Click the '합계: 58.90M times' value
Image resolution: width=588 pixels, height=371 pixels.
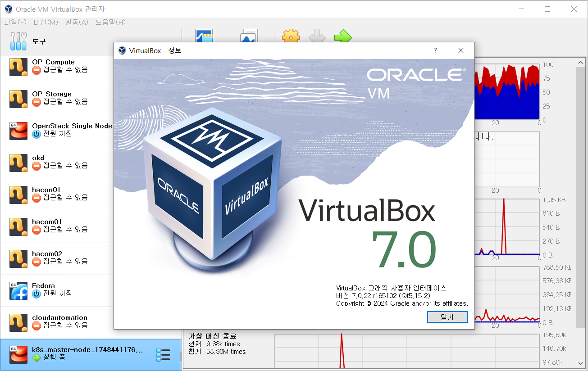point(217,352)
